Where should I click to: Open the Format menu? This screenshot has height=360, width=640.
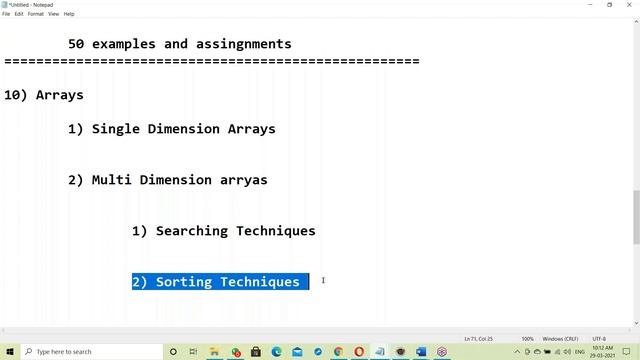36,14
